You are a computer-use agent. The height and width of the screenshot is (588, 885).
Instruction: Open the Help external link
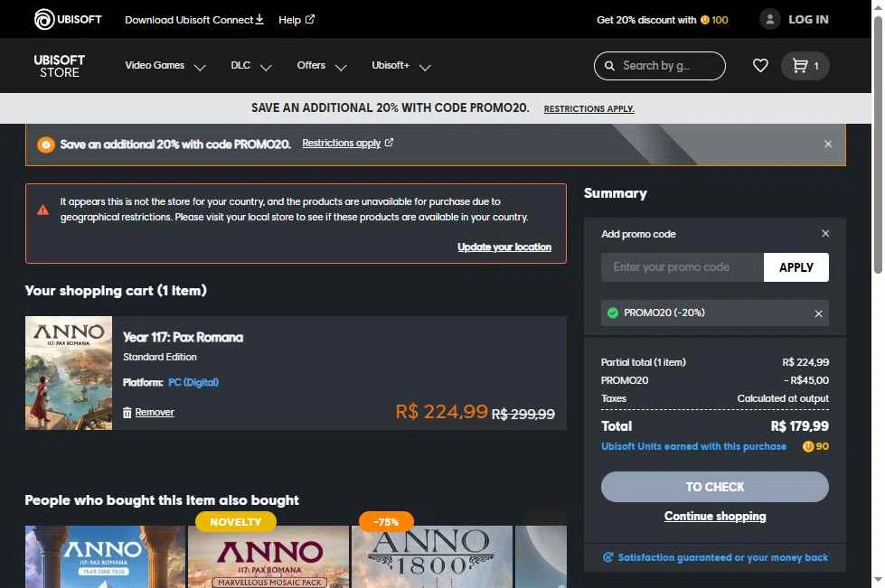(x=297, y=20)
